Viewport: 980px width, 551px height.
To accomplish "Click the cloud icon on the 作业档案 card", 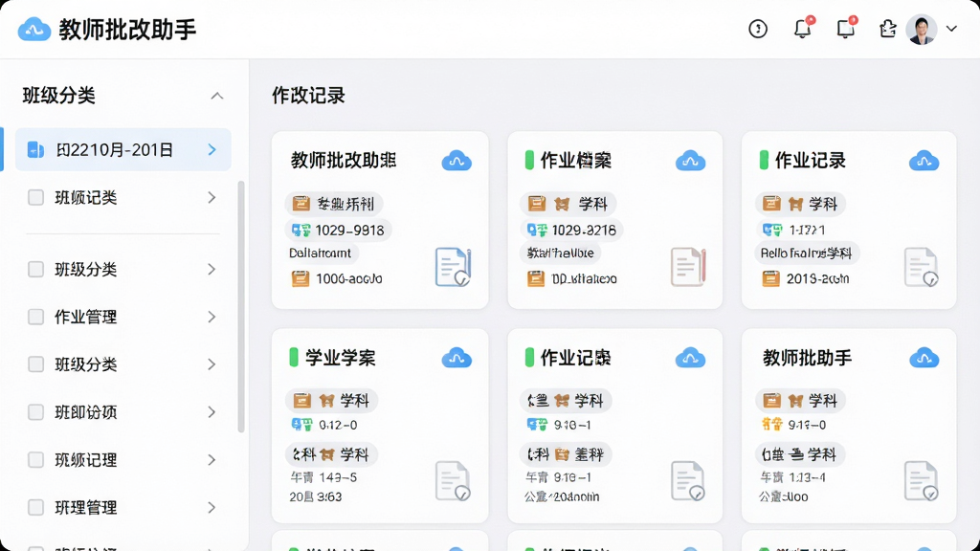I will [690, 161].
